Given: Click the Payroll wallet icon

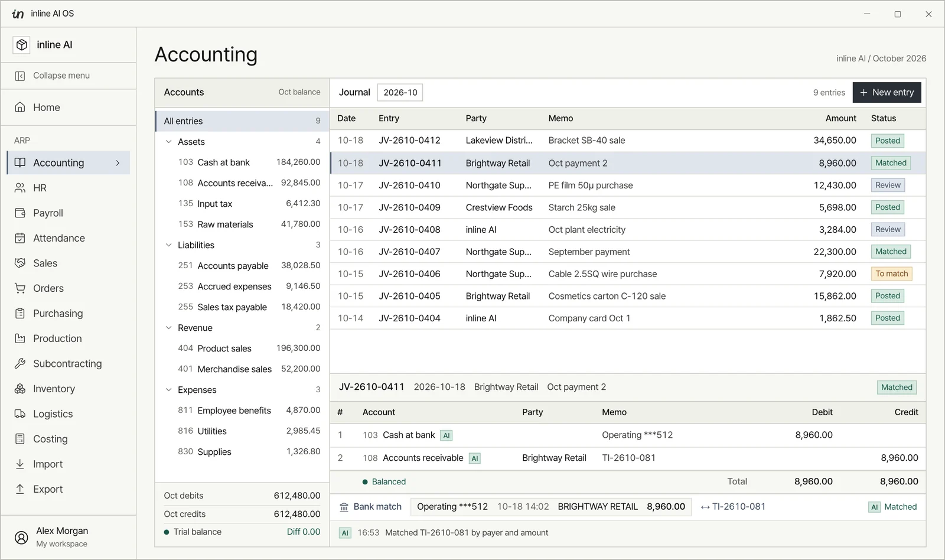Looking at the screenshot, I should [x=20, y=213].
